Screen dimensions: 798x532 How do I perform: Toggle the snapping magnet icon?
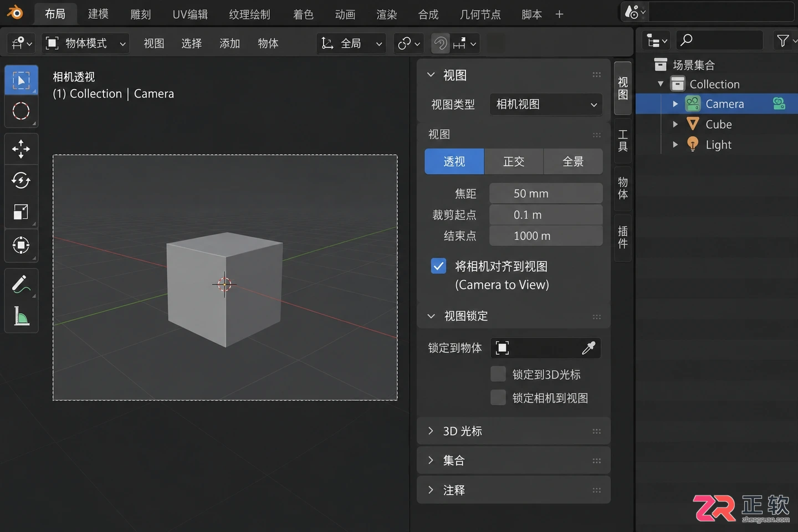tap(441, 43)
